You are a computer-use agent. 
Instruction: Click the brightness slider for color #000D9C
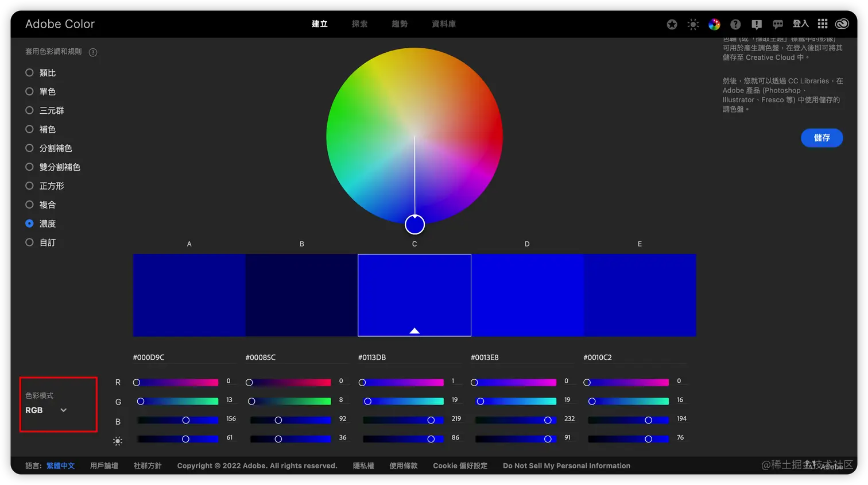tap(177, 439)
